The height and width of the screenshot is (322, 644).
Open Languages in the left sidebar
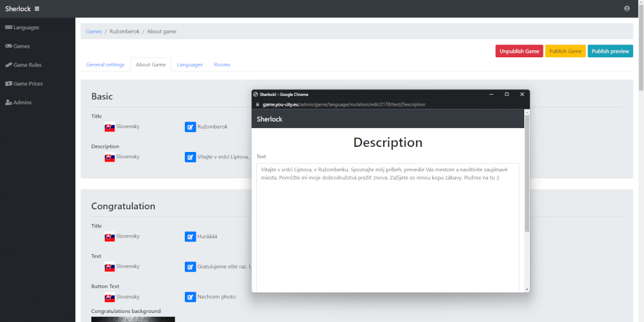(x=26, y=28)
